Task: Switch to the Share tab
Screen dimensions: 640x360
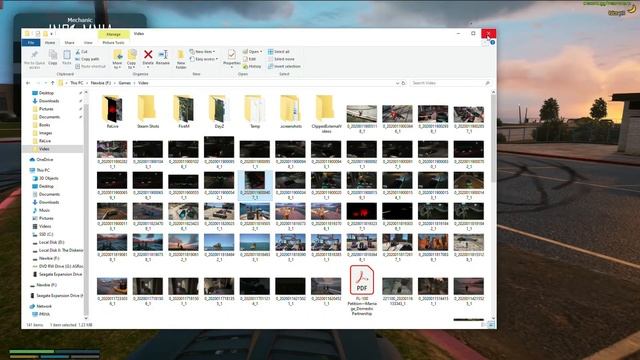Action: click(69, 42)
